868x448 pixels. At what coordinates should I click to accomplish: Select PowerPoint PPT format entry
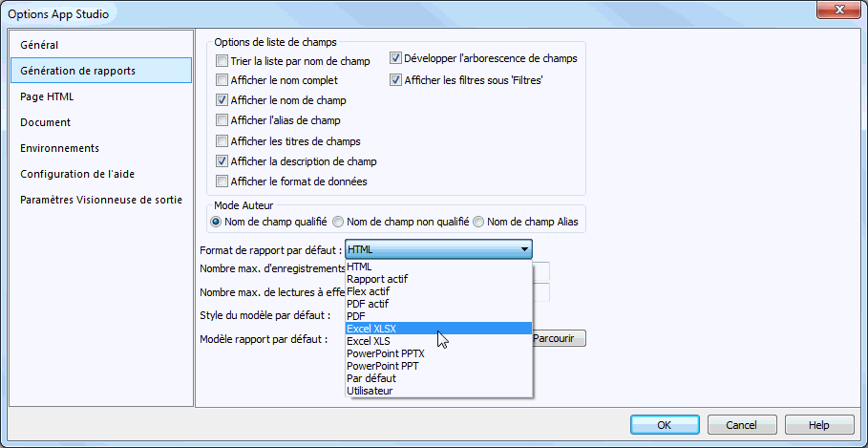coord(438,366)
